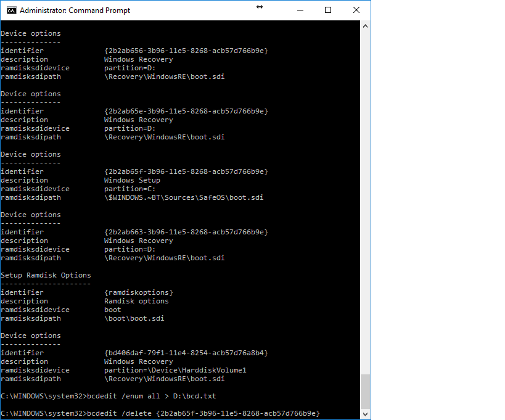Image resolution: width=505 pixels, height=420 pixels.
Task: Click the bcdedit /enum all command line
Action: pyautogui.click(x=109, y=396)
